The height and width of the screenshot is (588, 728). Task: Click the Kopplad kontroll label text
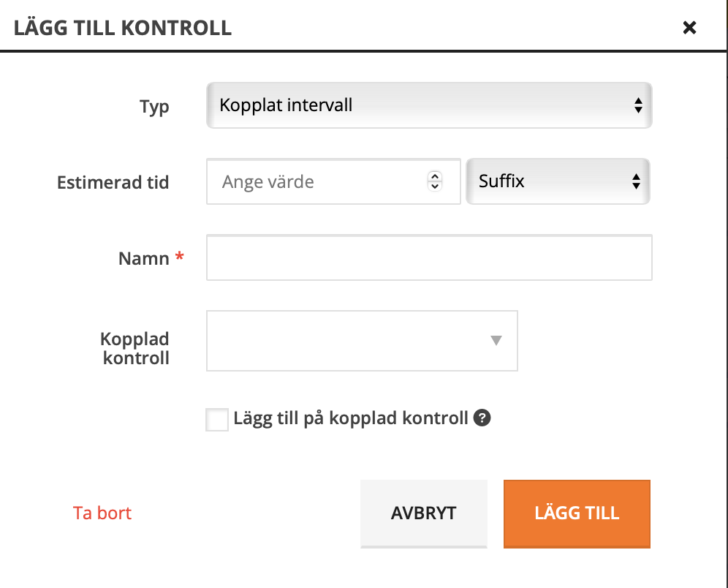[x=134, y=349]
